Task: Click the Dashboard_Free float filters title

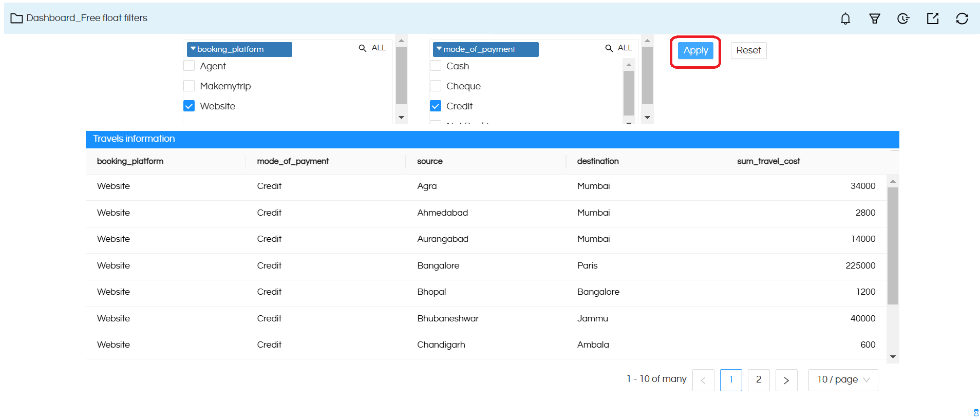Action: pyautogui.click(x=87, y=18)
